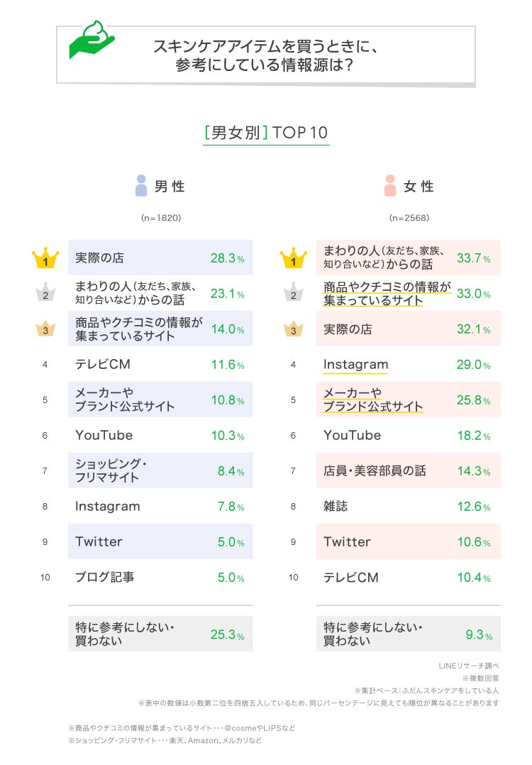Viewport: 532px width, 765px height.
Task: Click the bronze crown in women's ranking
Action: (x=293, y=329)
